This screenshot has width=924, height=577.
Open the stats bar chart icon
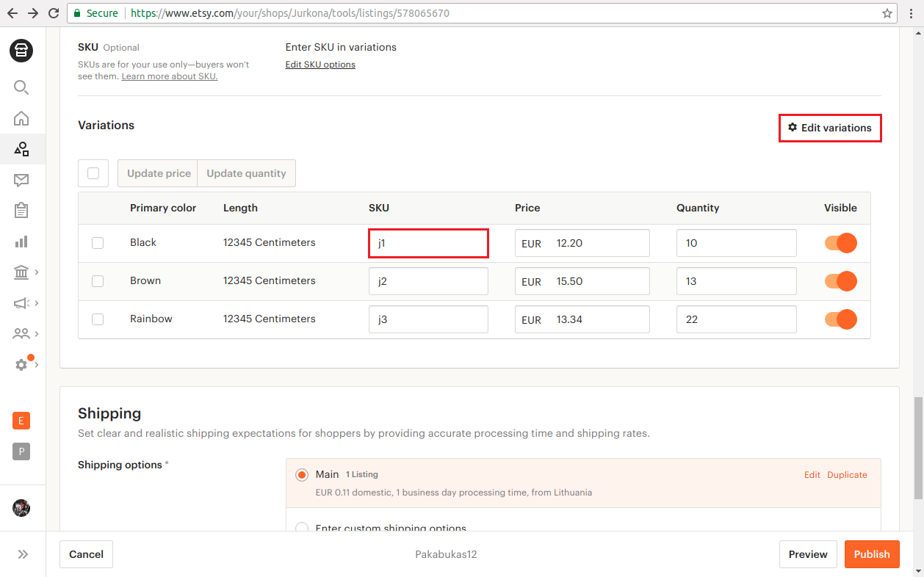[21, 242]
